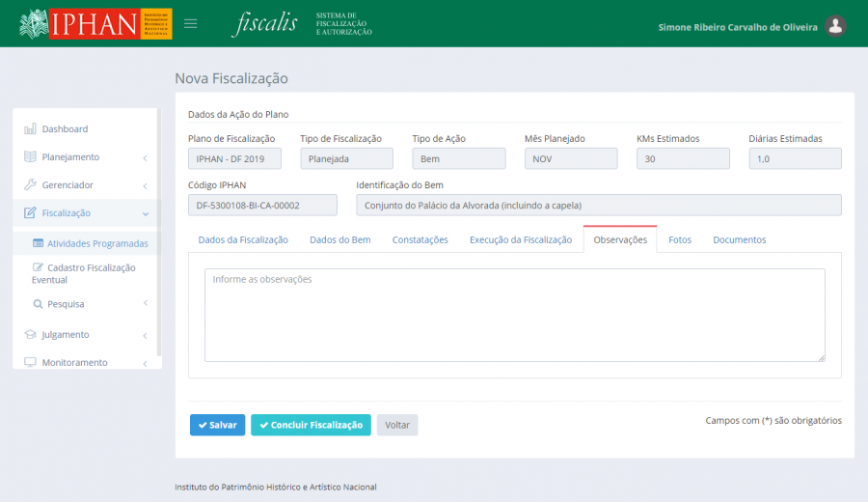Open the Fotos tab
Viewport: 868px width, 502px height.
pos(680,239)
